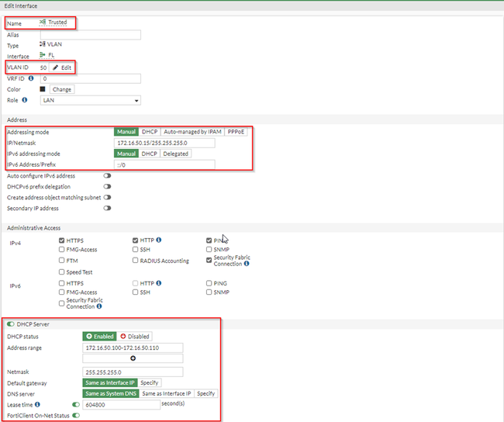Uncheck IPv4 PING access
This screenshot has height=422, width=504.
(209, 240)
